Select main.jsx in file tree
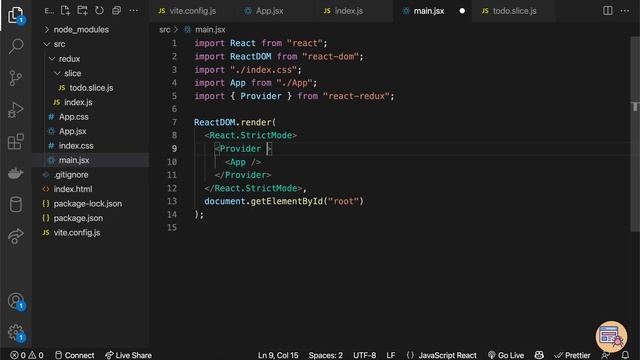This screenshot has height=360, width=640. click(91, 160)
